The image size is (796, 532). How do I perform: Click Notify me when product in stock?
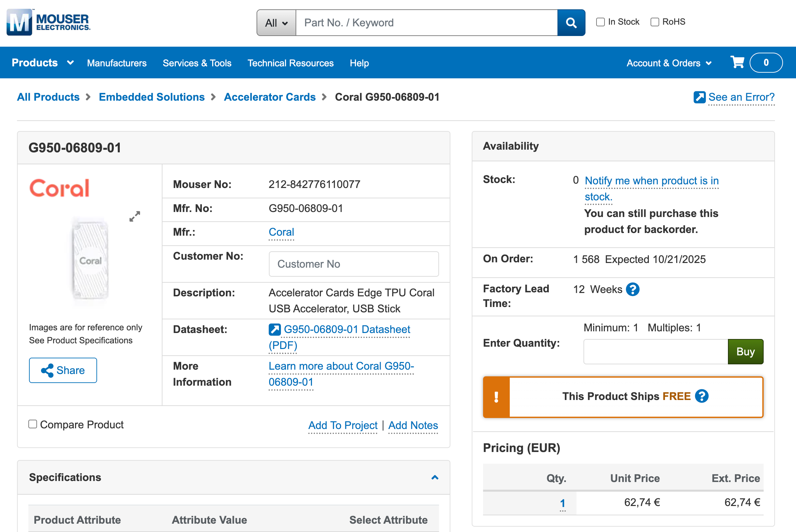[x=651, y=181]
